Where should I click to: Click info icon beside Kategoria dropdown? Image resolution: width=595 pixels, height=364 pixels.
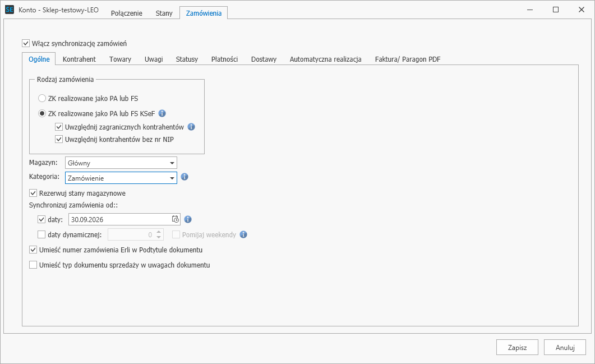(185, 177)
